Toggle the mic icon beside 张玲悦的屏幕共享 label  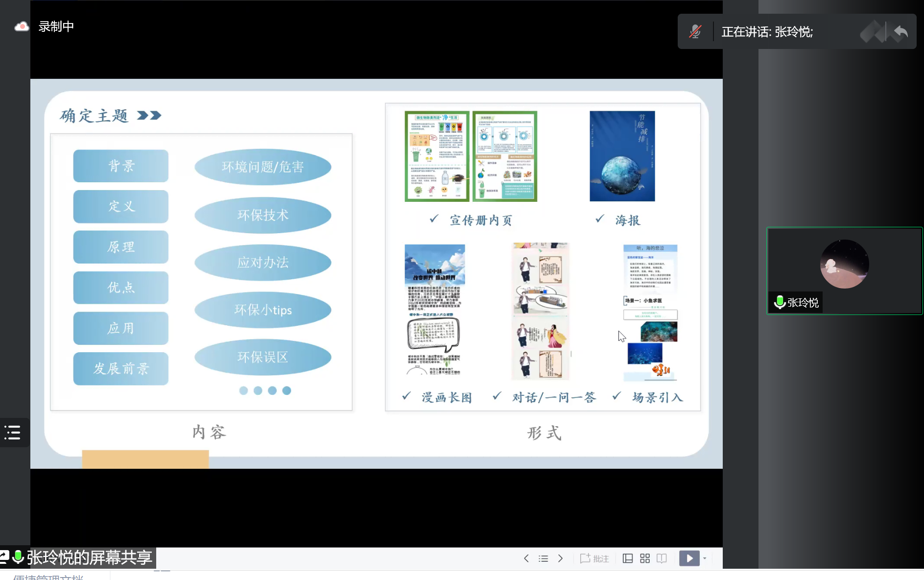[x=19, y=558]
